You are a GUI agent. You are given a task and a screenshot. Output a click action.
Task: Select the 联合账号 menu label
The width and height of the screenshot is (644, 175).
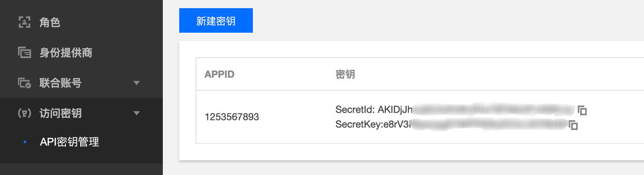point(61,83)
